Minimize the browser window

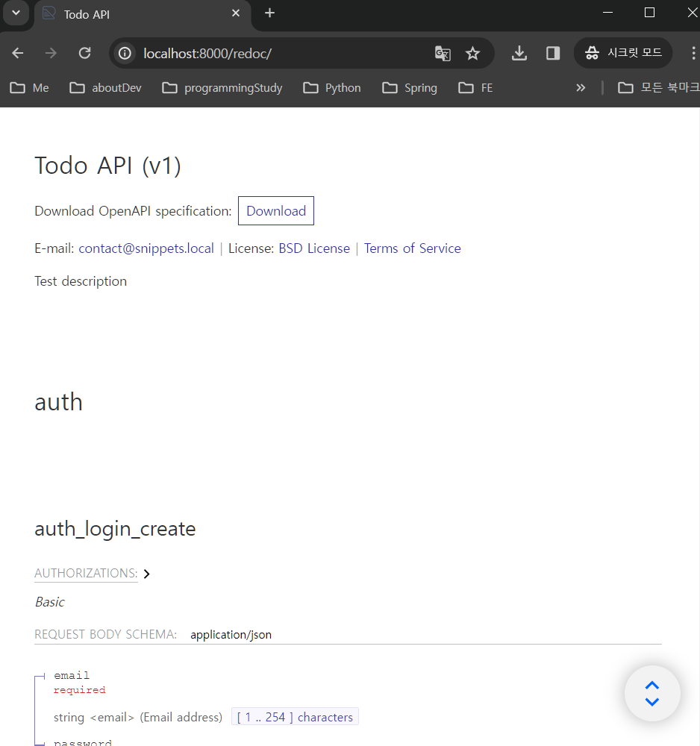click(607, 13)
